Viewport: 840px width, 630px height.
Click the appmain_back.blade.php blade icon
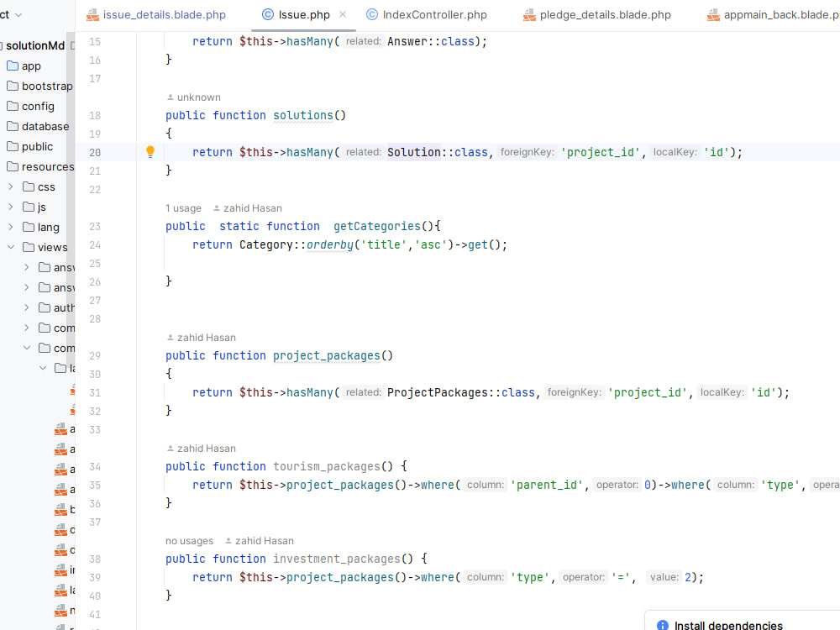713,15
